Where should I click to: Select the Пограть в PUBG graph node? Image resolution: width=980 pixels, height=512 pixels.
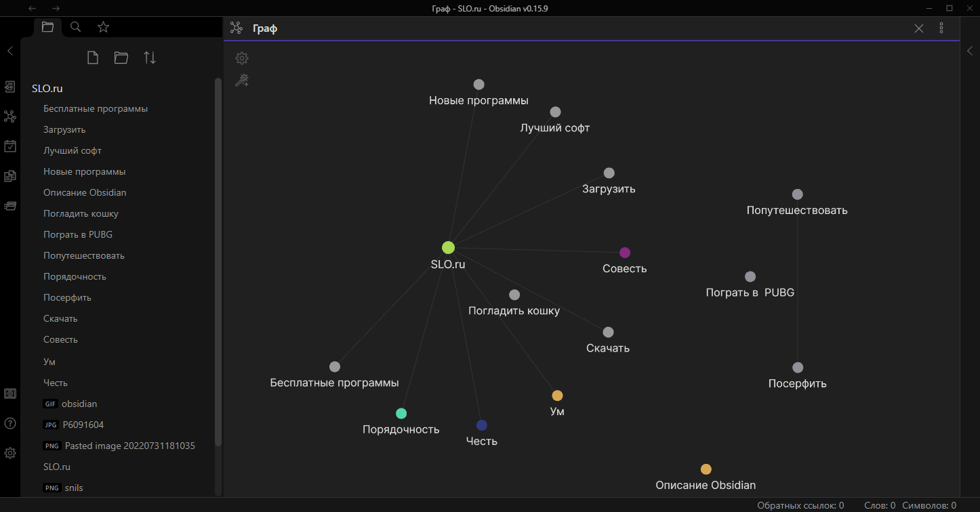750,276
